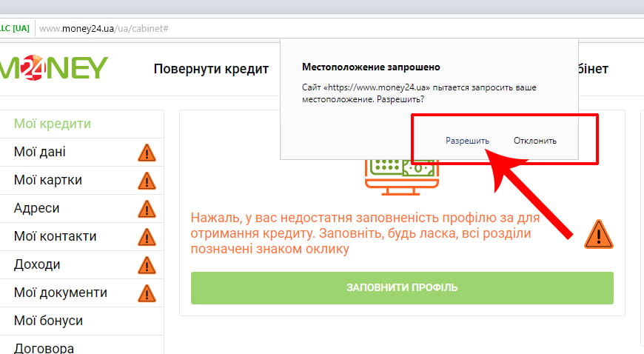The height and width of the screenshot is (354, 644).
Task: Click warning icon next to Мої документи
Action: tap(147, 293)
